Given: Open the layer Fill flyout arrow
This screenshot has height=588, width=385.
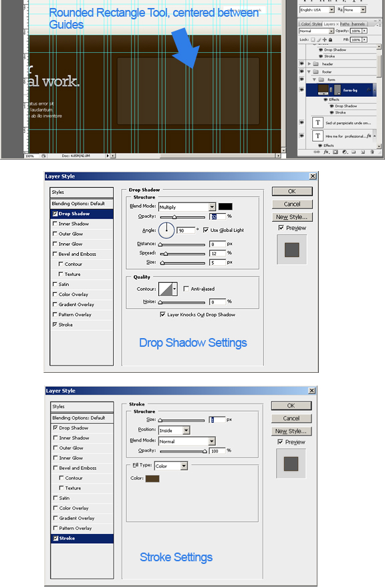Looking at the screenshot, I should pos(364,39).
